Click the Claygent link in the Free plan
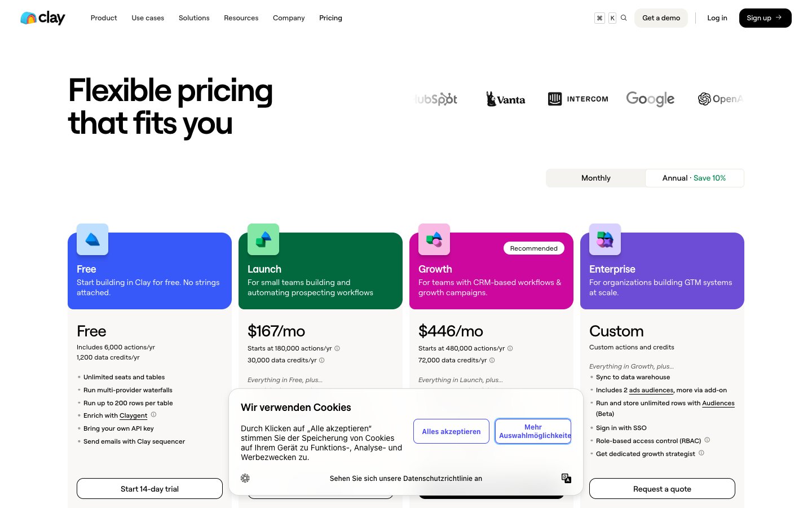The width and height of the screenshot is (812, 508). 134,415
